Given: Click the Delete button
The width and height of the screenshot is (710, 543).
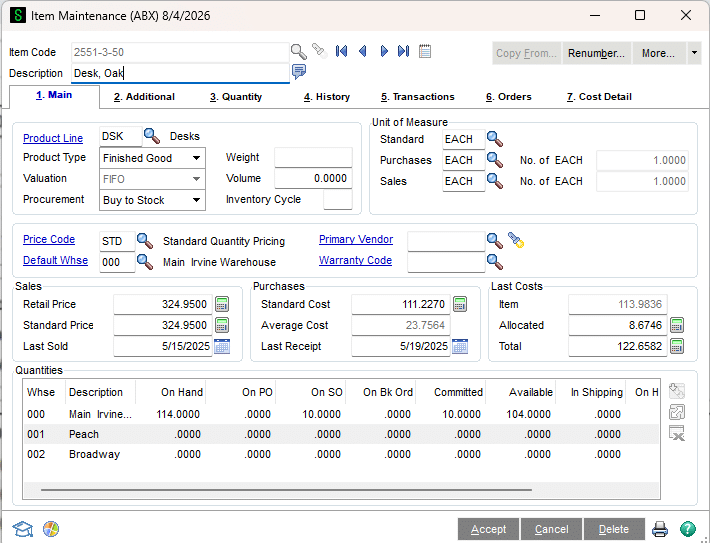Looking at the screenshot, I should click(614, 529).
